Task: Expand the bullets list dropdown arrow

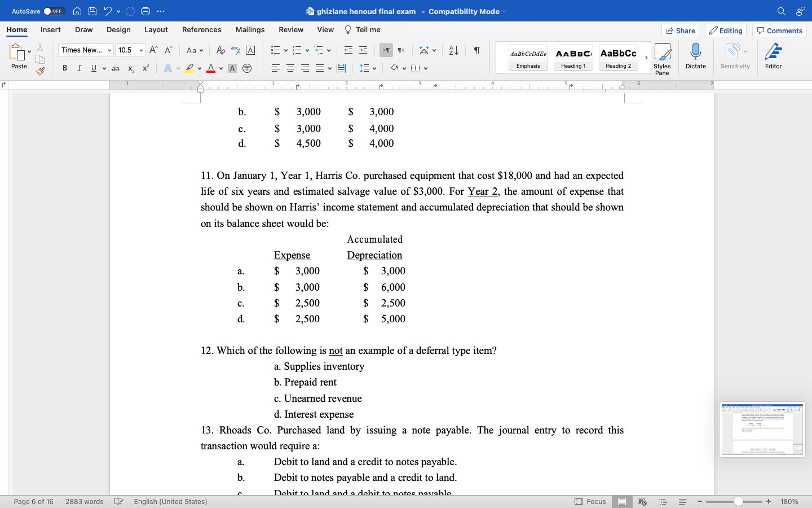Action: click(285, 51)
